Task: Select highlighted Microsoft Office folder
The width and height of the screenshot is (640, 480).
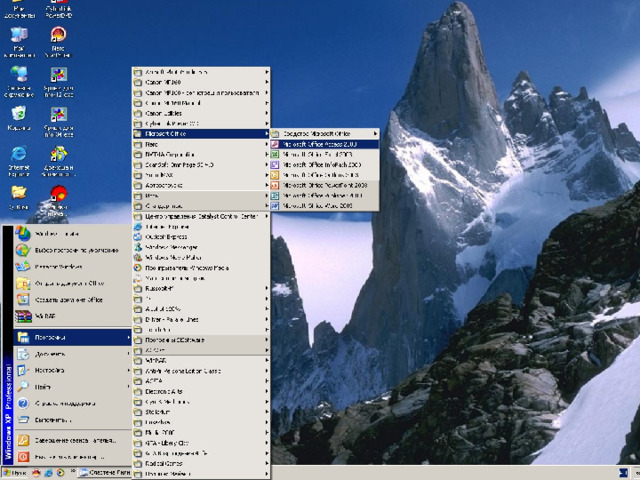Action: point(201,133)
